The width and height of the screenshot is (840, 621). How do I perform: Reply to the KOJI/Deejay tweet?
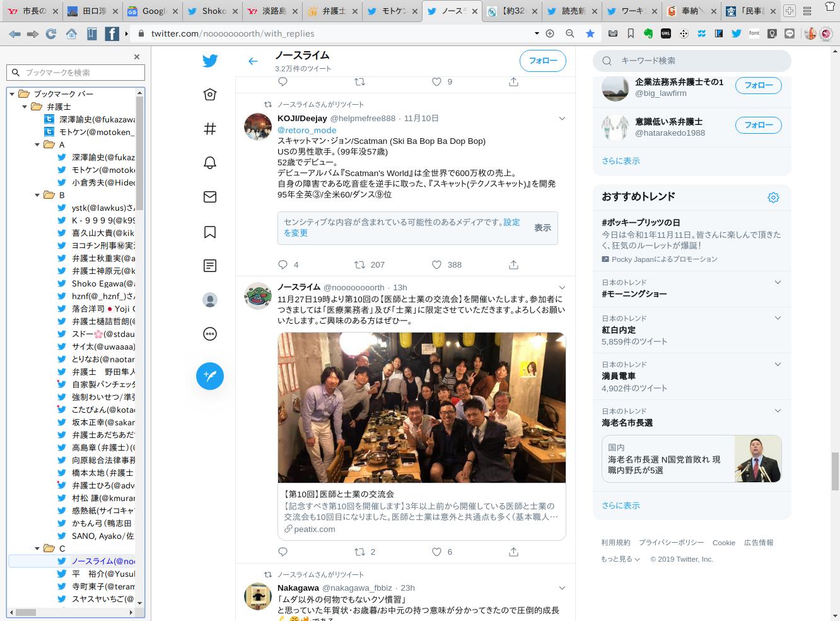point(283,265)
